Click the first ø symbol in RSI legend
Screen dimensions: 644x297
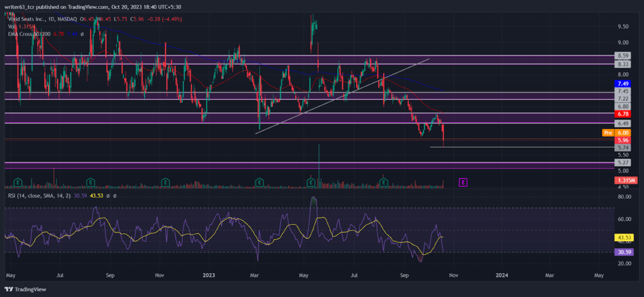[x=108, y=196]
